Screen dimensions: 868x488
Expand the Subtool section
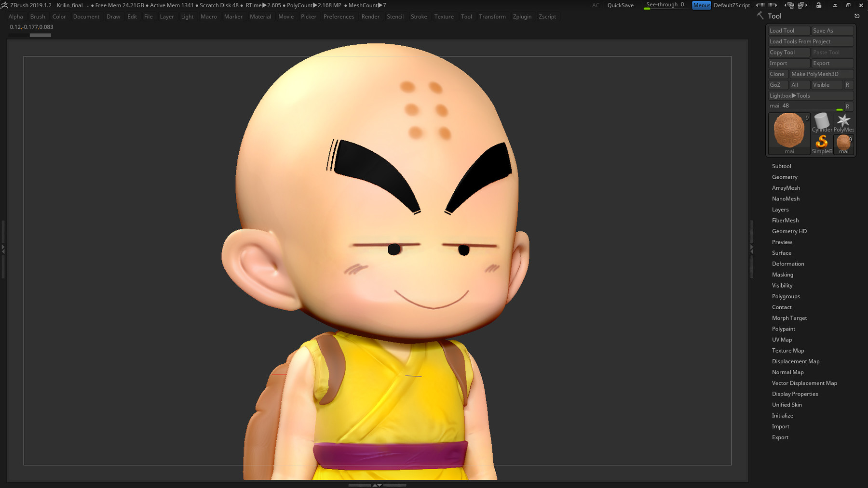(x=781, y=166)
